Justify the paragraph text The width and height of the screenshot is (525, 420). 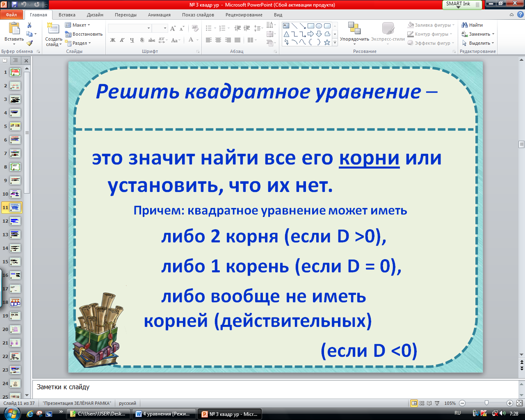click(237, 40)
